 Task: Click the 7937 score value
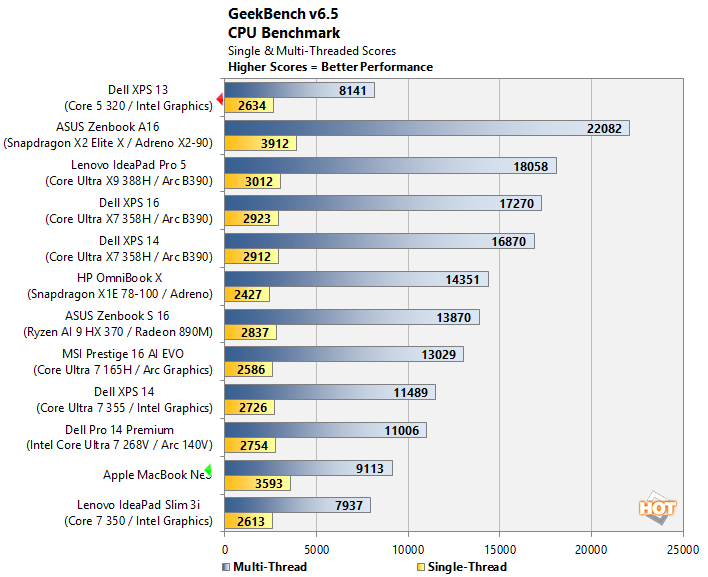click(x=349, y=506)
